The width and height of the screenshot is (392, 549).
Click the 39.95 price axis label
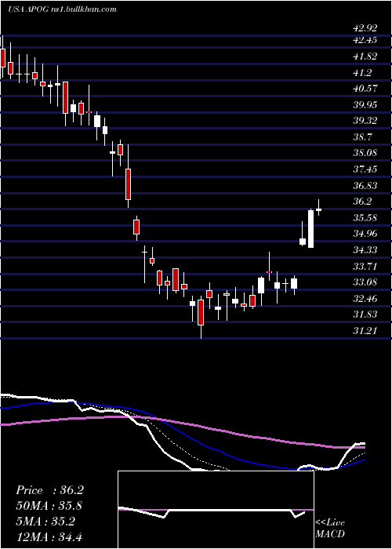click(365, 104)
